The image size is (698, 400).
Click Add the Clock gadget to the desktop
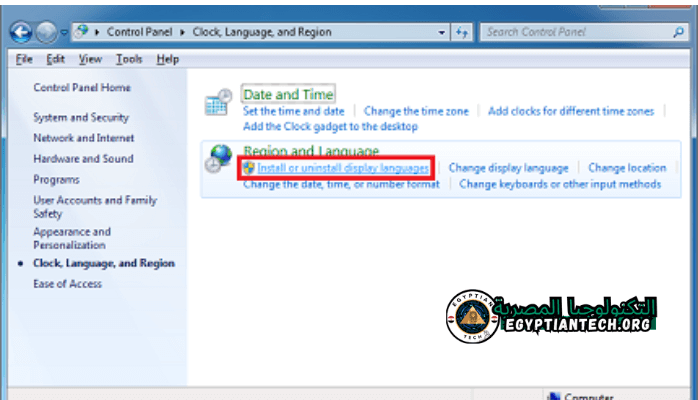coord(330,127)
